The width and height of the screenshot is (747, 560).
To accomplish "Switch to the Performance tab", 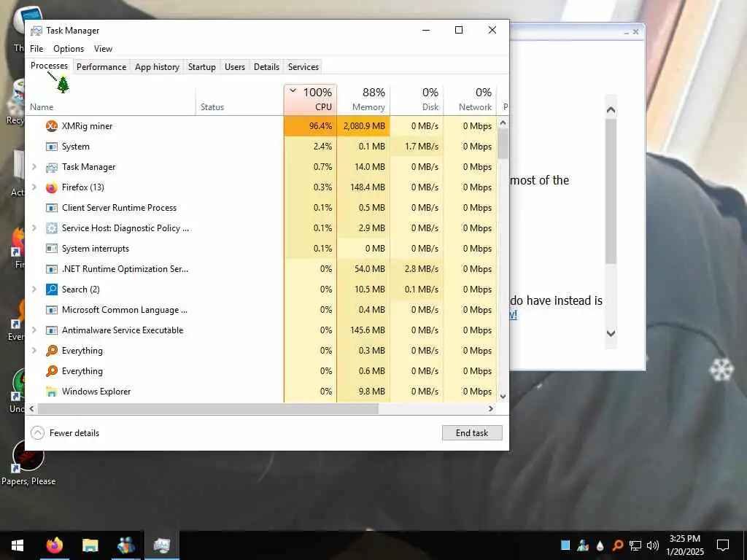I will click(x=101, y=66).
